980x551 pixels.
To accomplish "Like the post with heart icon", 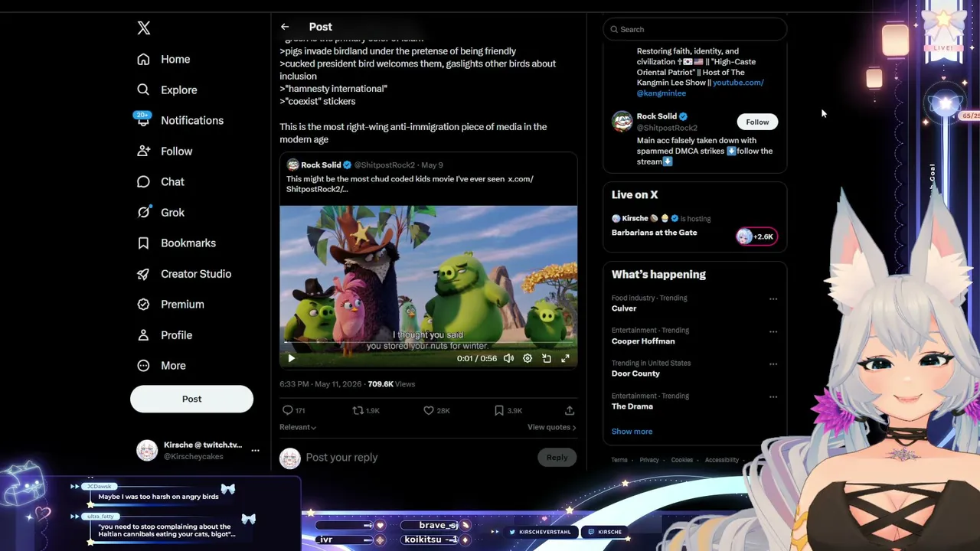I will click(x=429, y=411).
